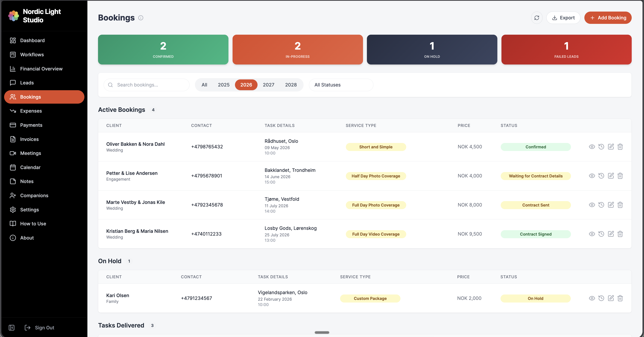Click the Export button
Image resolution: width=644 pixels, height=337 pixels.
pyautogui.click(x=563, y=18)
